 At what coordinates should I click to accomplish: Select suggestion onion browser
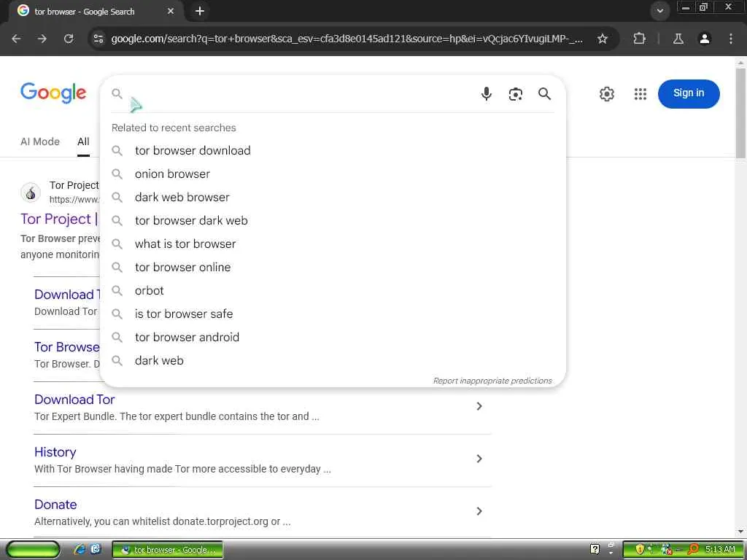(x=333, y=174)
